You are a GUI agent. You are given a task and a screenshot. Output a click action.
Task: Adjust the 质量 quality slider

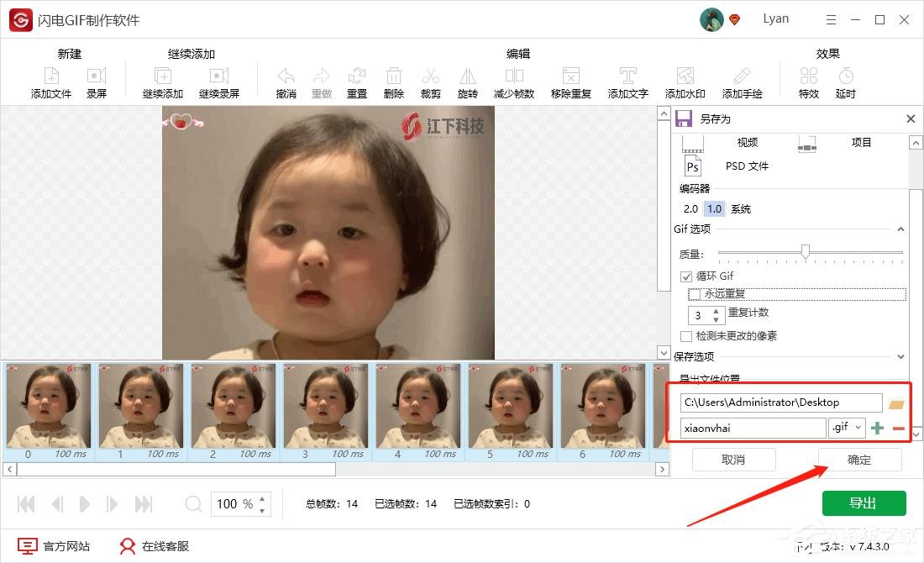coord(807,251)
